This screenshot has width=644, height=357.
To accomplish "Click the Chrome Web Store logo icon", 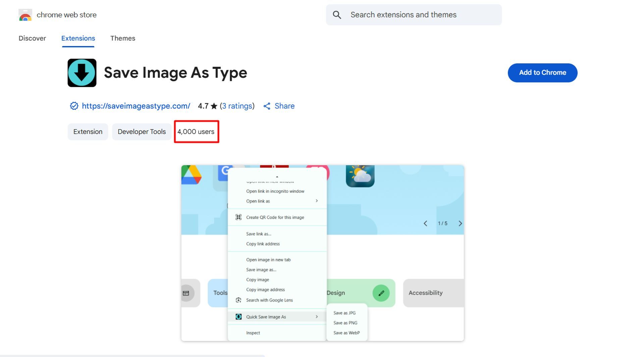I will tap(25, 15).
